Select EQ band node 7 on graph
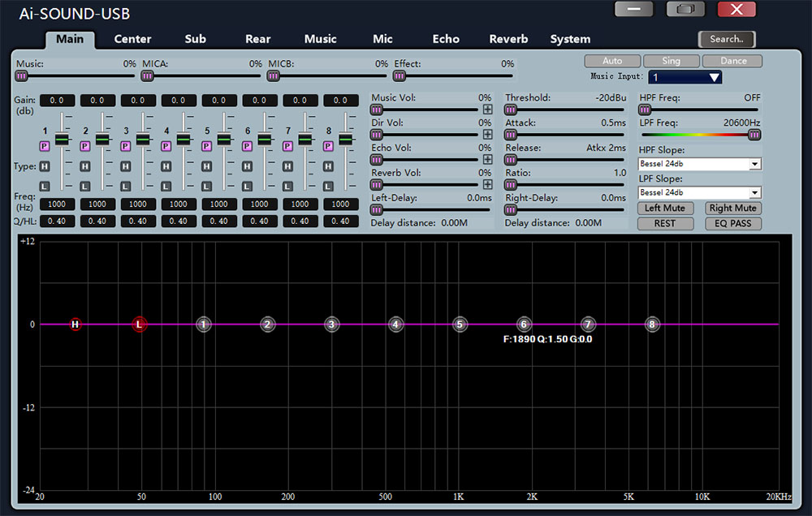The width and height of the screenshot is (812, 516). pos(588,325)
